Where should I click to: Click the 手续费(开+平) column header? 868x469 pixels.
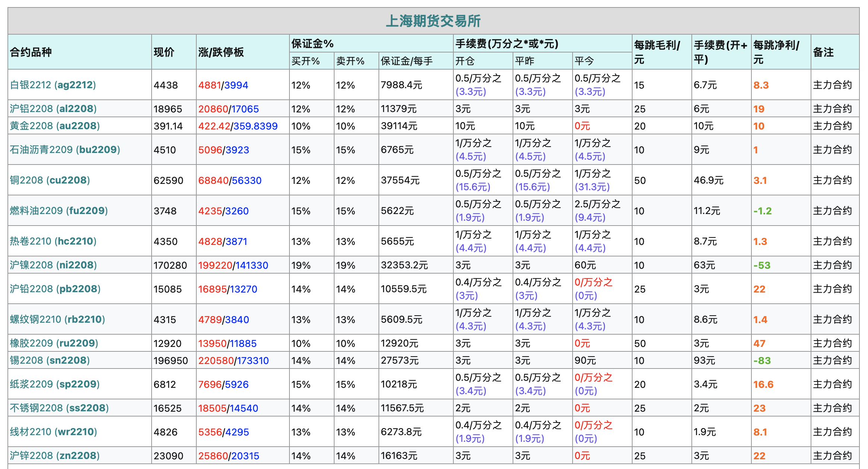pyautogui.click(x=720, y=52)
